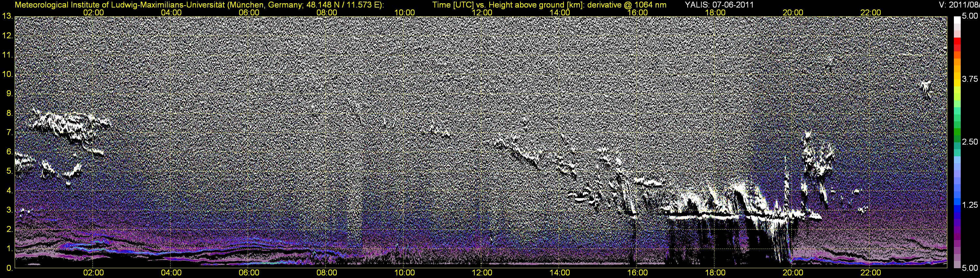
Task: Click the 2.50 colorbar scale value
Action: coord(970,142)
